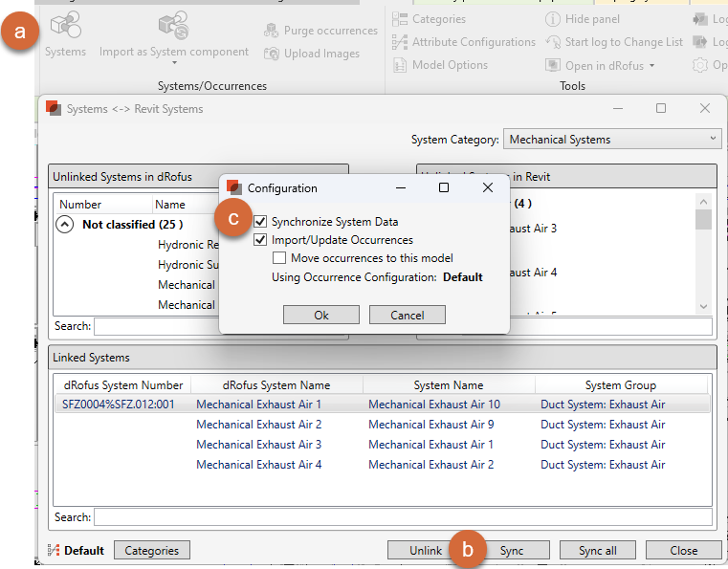
Task: Select Purge occurrences tool
Action: tap(271, 31)
